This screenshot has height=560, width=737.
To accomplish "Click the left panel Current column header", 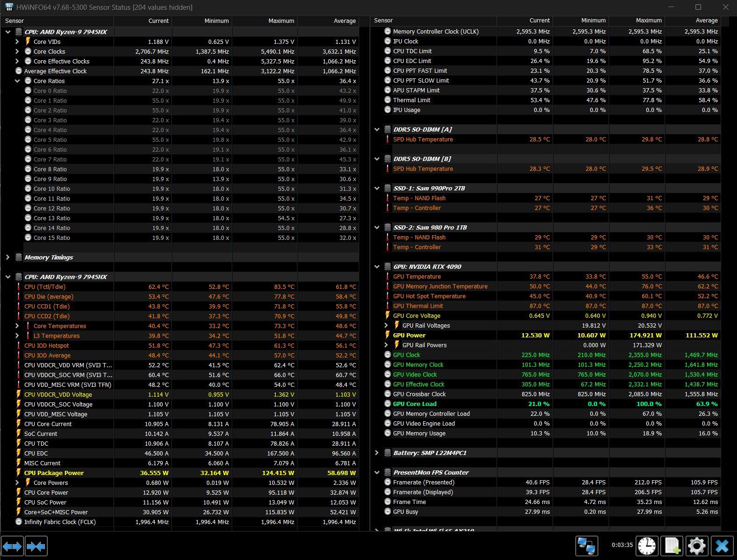I will (x=143, y=21).
